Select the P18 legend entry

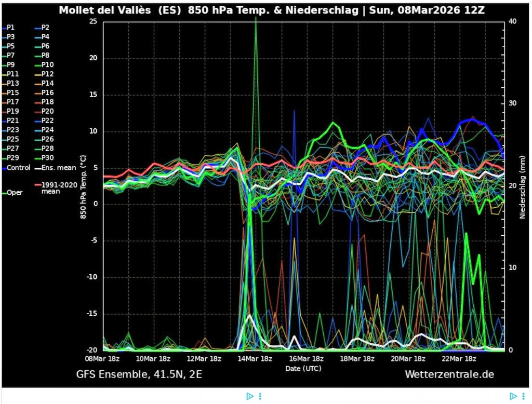44,102
